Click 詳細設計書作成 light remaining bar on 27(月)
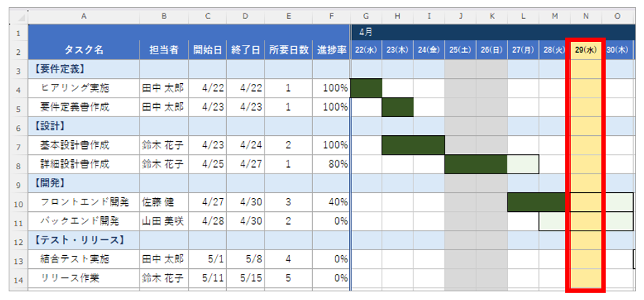Screen dimensions: 644x300 523,164
